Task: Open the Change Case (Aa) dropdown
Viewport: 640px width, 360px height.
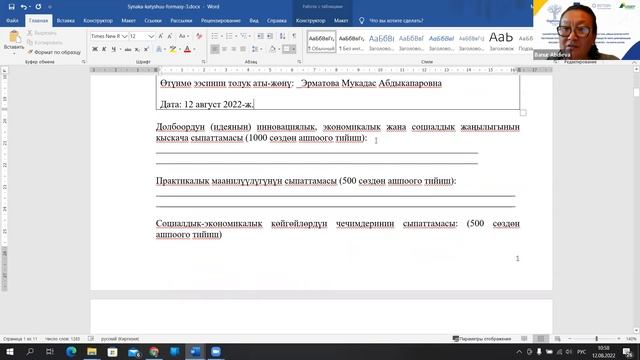Action: pyautogui.click(x=183, y=36)
